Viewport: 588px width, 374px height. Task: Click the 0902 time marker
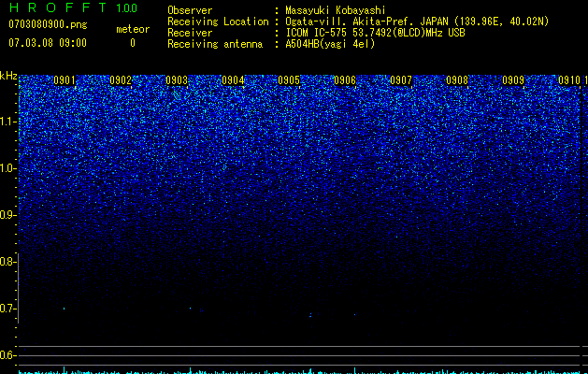coord(121,80)
